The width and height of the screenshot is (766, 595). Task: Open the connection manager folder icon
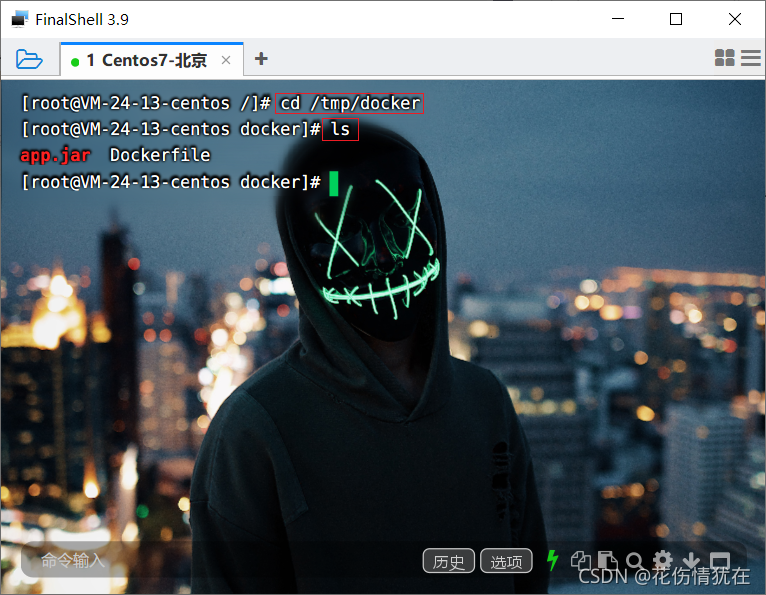coord(29,59)
